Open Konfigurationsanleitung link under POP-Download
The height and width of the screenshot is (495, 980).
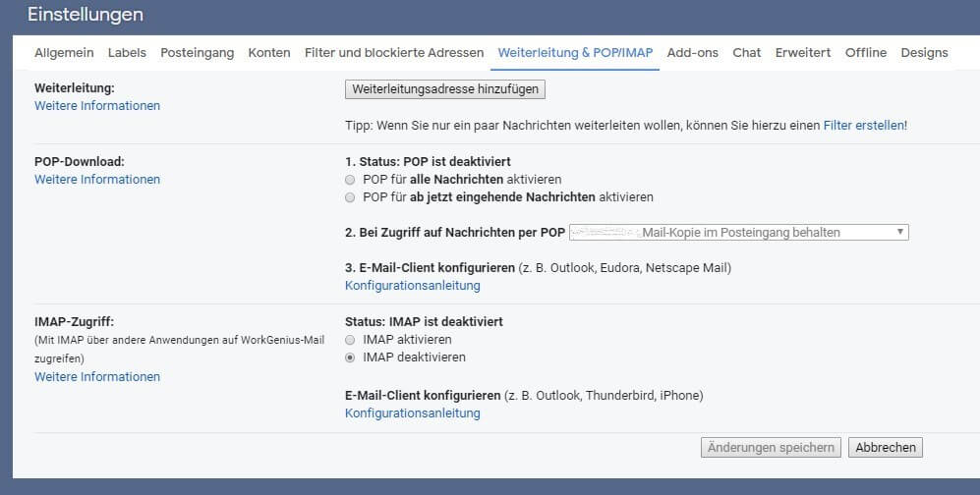(412, 286)
